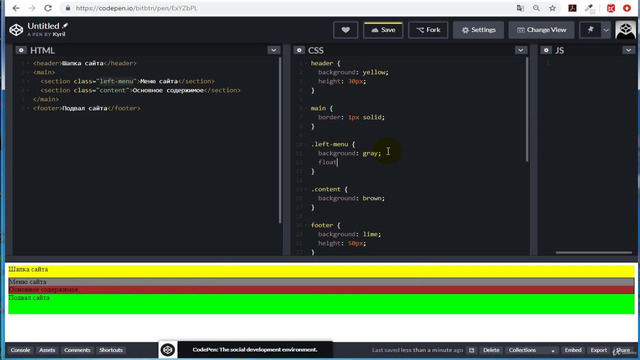Click the footer line in HTML editor
This screenshot has height=360, width=640.
pyautogui.click(x=87, y=108)
